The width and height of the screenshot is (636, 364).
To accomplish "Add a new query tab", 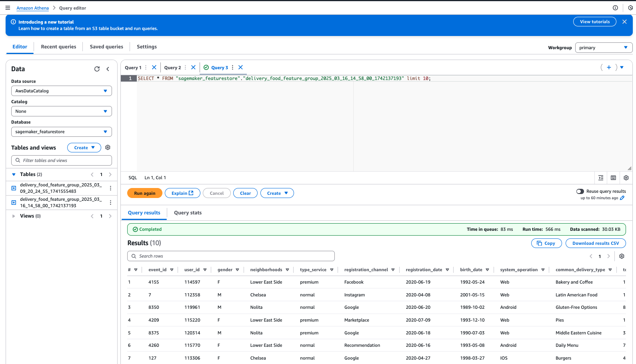I will (x=609, y=67).
